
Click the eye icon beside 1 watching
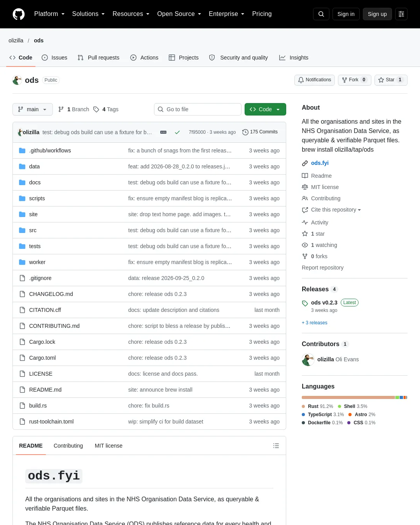(x=305, y=245)
